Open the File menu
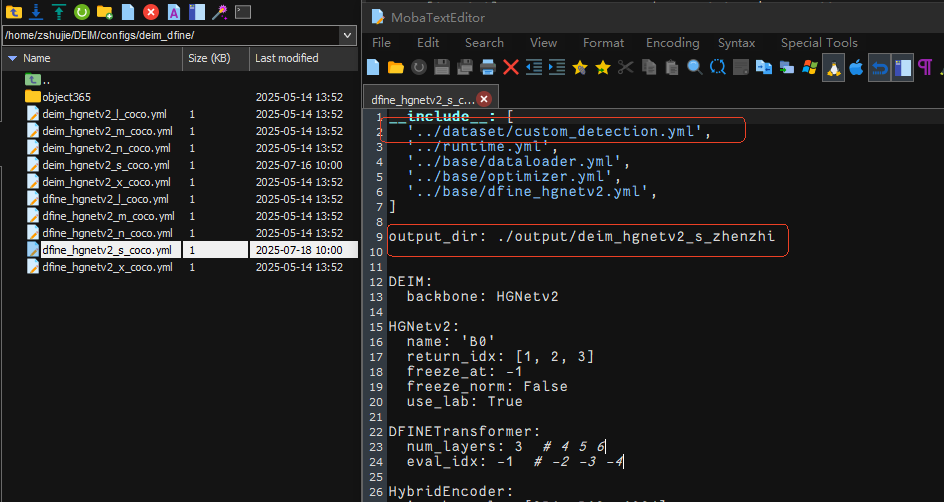 pos(381,43)
